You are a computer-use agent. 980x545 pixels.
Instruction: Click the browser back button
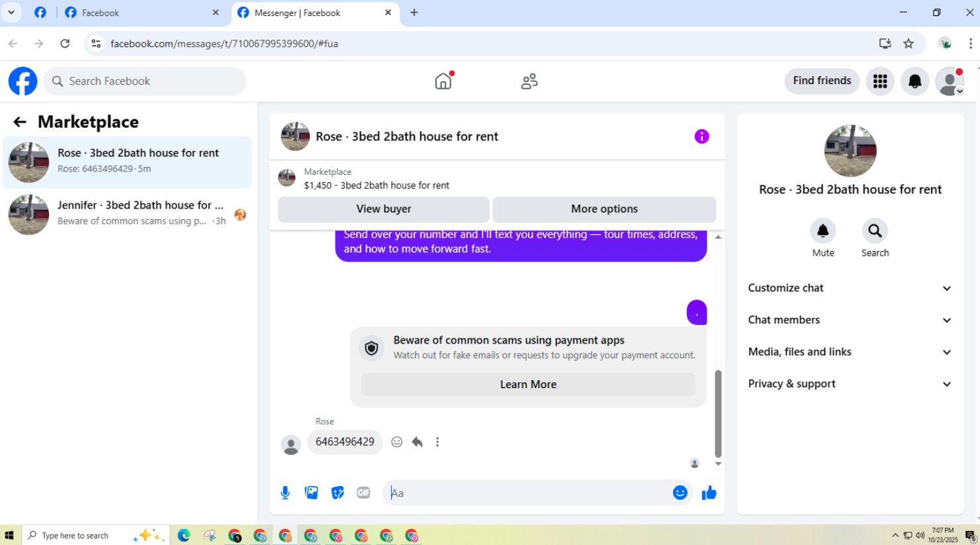[x=13, y=44]
